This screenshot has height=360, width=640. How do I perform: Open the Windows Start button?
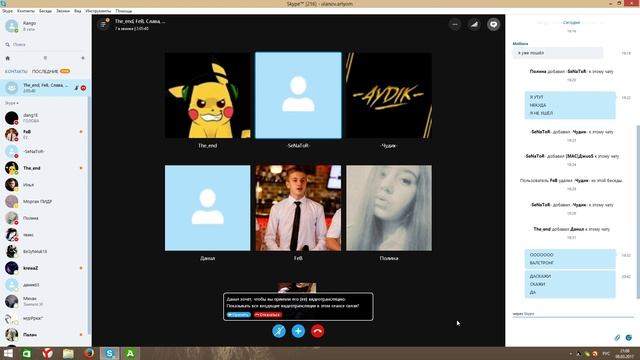[8, 353]
